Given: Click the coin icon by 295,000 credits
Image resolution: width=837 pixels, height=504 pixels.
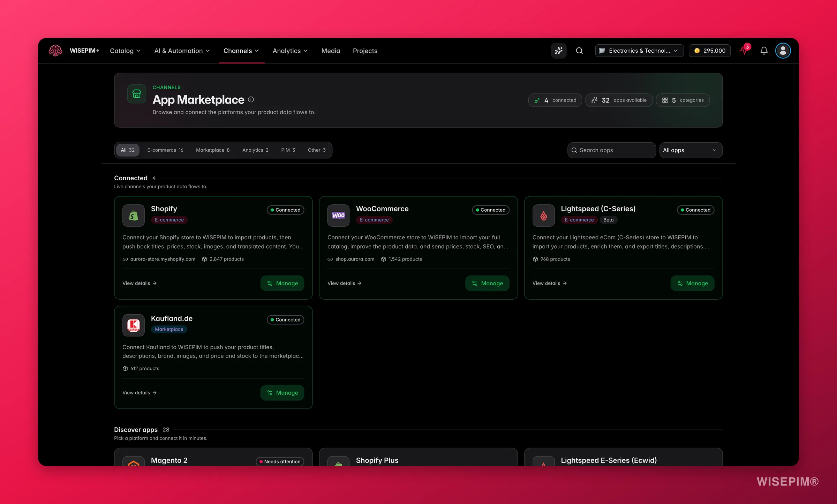Looking at the screenshot, I should [697, 51].
